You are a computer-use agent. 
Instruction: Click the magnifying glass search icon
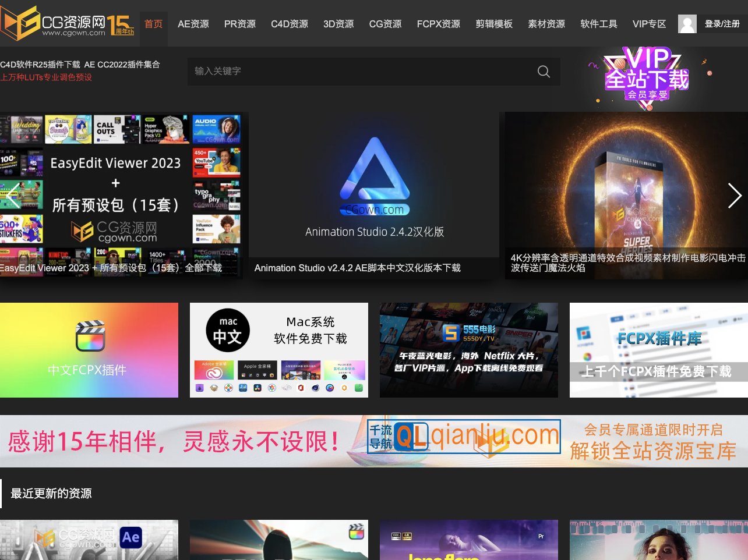543,71
